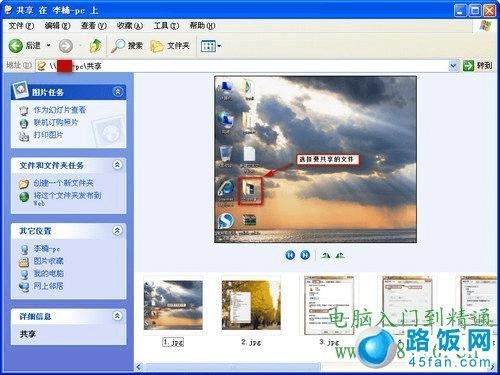Viewport: 500px width, 375px height.
Task: Expand the address bar dropdown list
Action: 453,66
